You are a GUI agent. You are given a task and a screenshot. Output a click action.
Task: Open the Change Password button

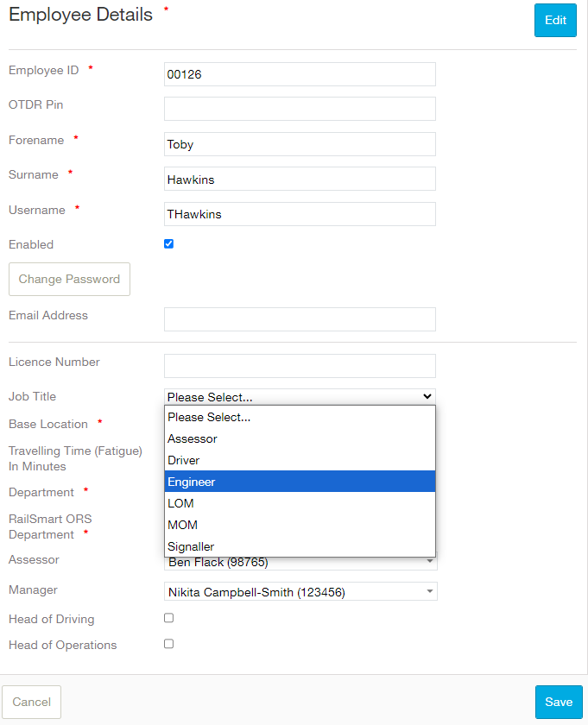pyautogui.click(x=69, y=280)
